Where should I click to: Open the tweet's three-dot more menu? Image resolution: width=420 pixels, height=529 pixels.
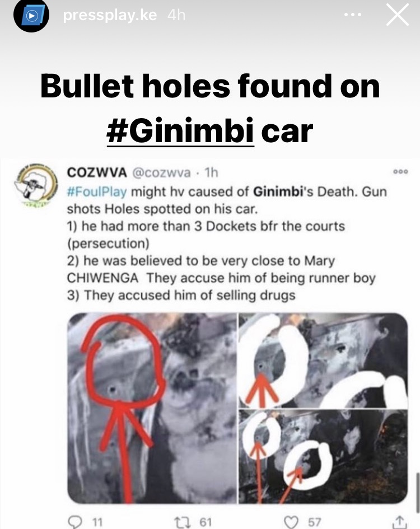pos(400,172)
